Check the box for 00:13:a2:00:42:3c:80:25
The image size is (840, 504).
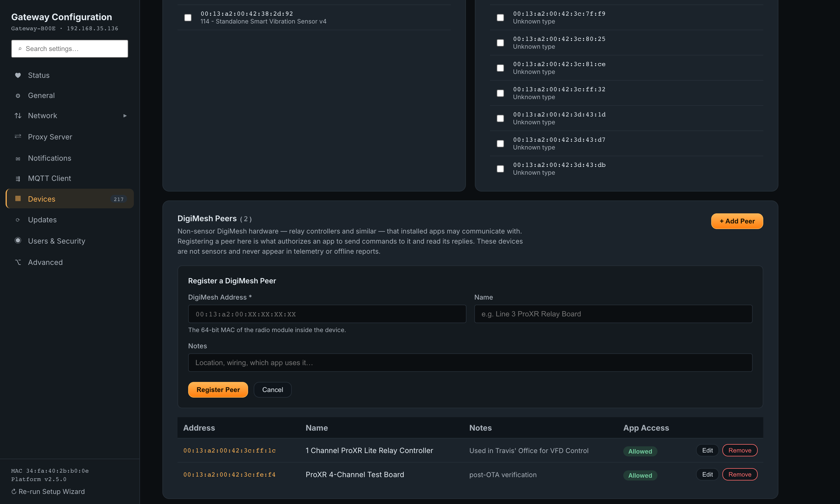500,43
